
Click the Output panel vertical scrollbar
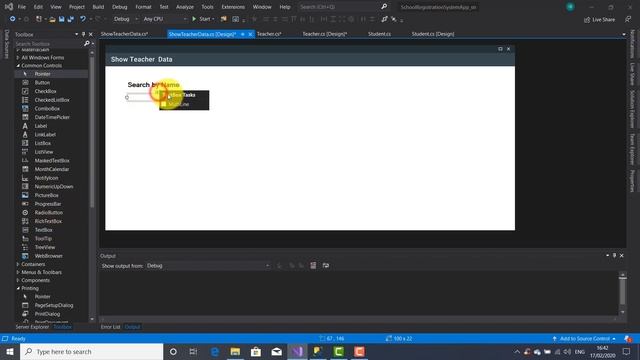[x=622, y=294]
